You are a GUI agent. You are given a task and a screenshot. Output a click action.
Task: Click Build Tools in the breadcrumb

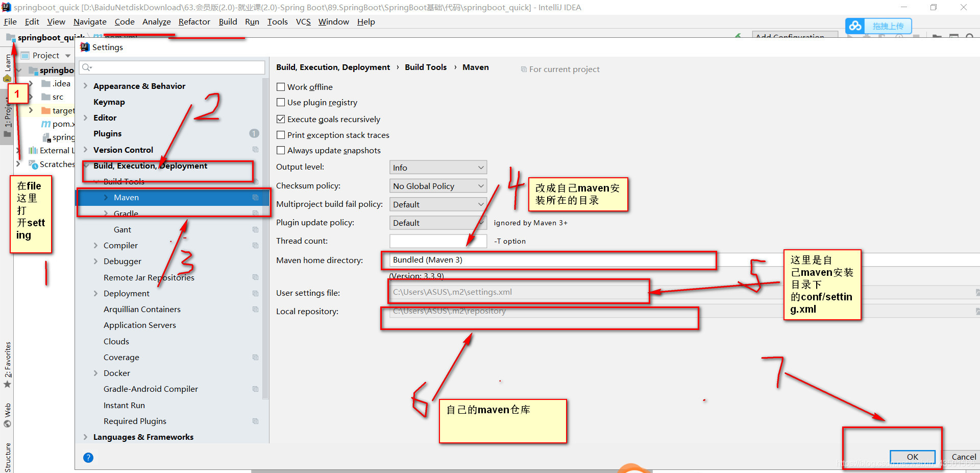pyautogui.click(x=426, y=67)
